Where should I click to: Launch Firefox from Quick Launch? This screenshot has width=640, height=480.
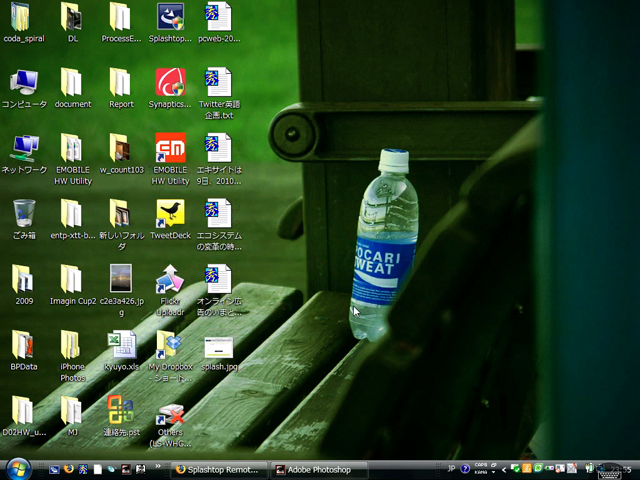pyautogui.click(x=69, y=469)
